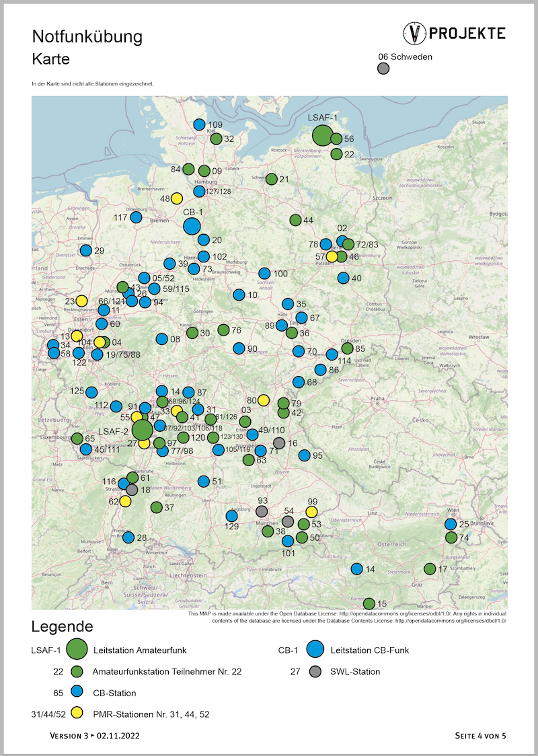Click the large green LSAF-2 map marker
The image size is (538, 756).
point(142,429)
